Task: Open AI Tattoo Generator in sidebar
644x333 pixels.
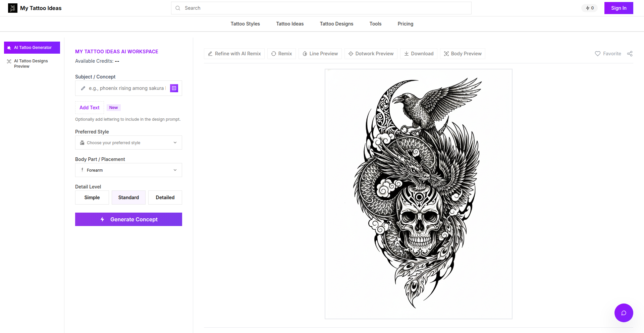Action: 32,48
